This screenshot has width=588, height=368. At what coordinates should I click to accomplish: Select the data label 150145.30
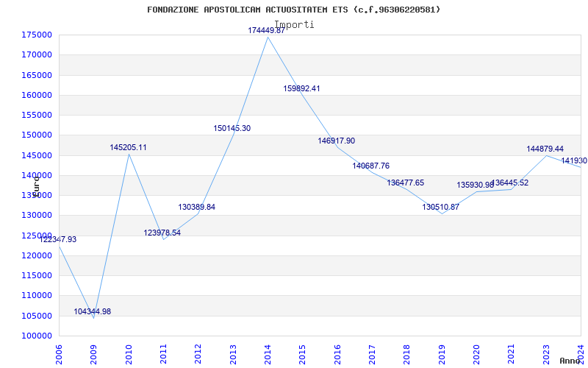tap(232, 128)
